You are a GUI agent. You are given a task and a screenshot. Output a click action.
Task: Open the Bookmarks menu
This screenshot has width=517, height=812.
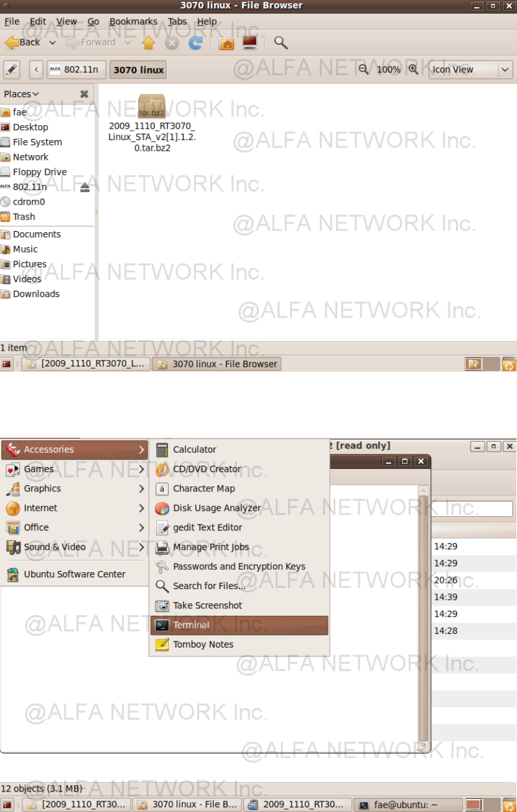pos(133,21)
